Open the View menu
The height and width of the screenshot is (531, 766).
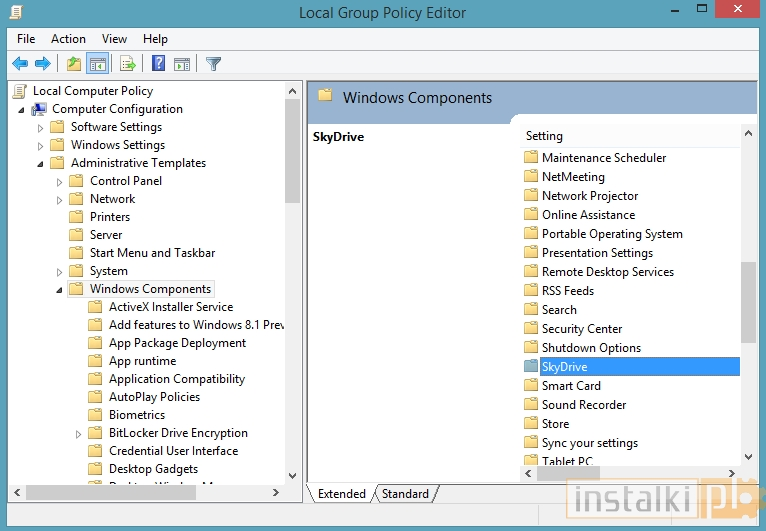pos(114,39)
